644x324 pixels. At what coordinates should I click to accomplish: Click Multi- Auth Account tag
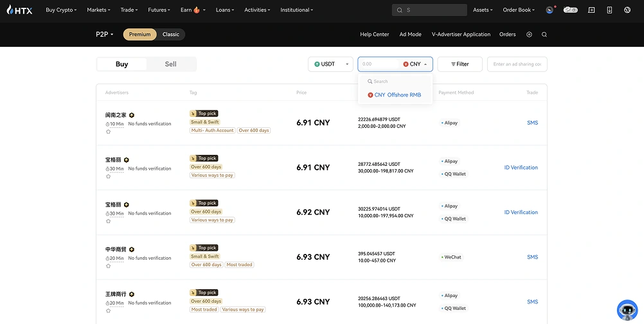tap(212, 130)
